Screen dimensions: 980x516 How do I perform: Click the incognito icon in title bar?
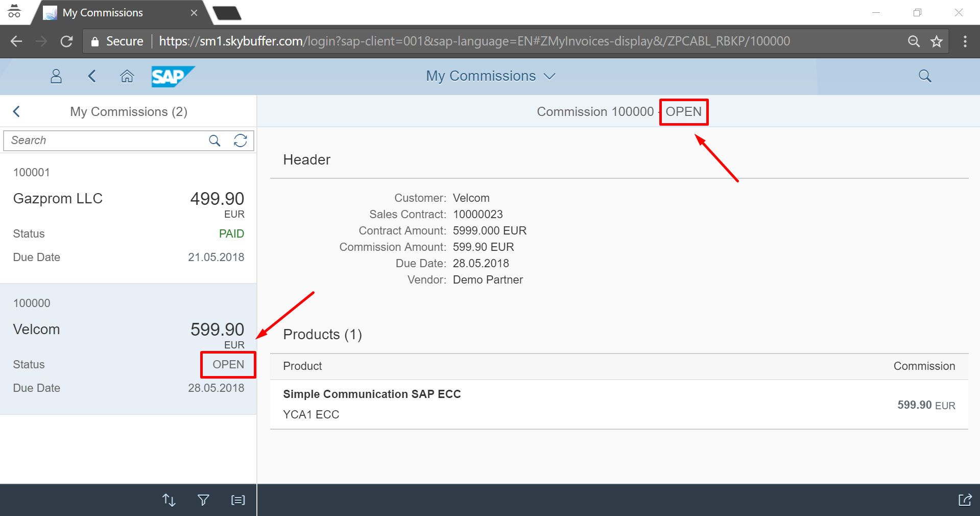coord(14,11)
